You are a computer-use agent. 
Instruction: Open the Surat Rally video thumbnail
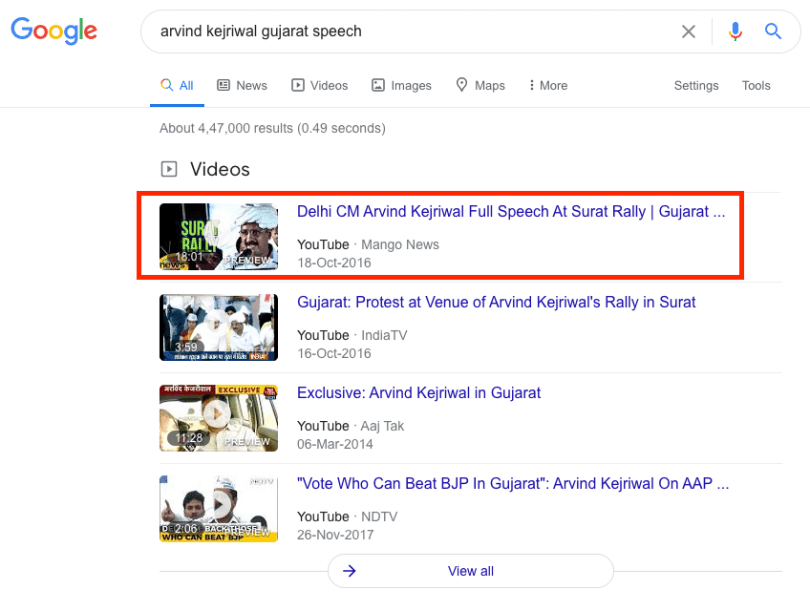click(x=218, y=236)
